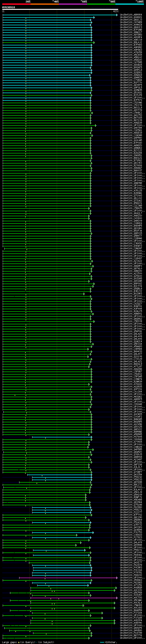This screenshot has height=644, width=146.
Task: Select the UniRef100_A0CT93 label
Action: coord(131,598)
